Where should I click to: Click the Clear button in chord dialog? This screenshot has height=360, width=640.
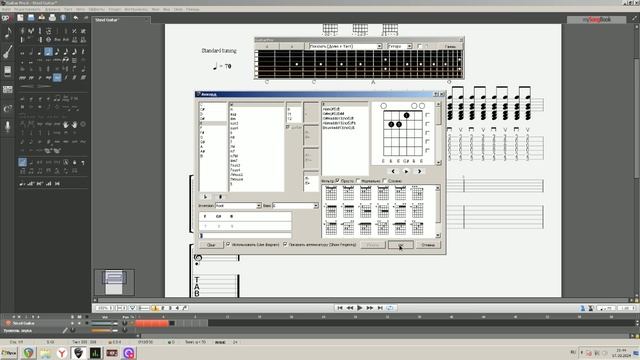211,245
